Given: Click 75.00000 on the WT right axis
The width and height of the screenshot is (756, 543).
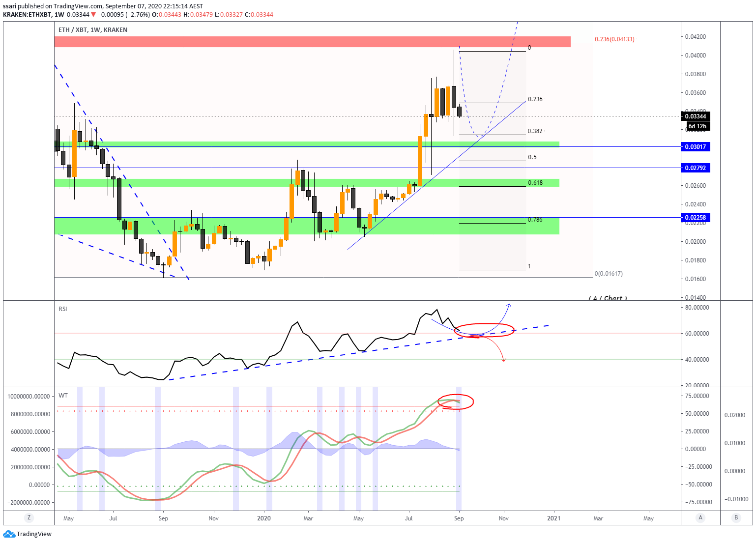Looking at the screenshot, I should coord(697,396).
